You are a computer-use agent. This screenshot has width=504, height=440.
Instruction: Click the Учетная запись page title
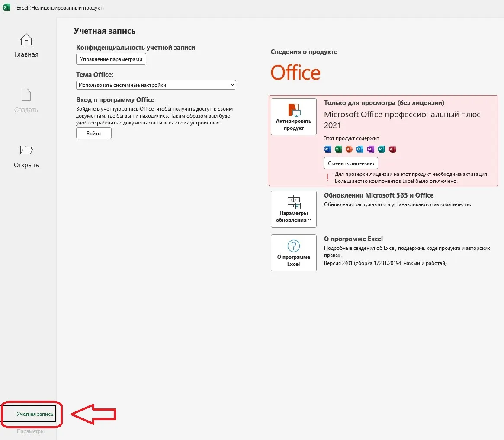tap(105, 31)
